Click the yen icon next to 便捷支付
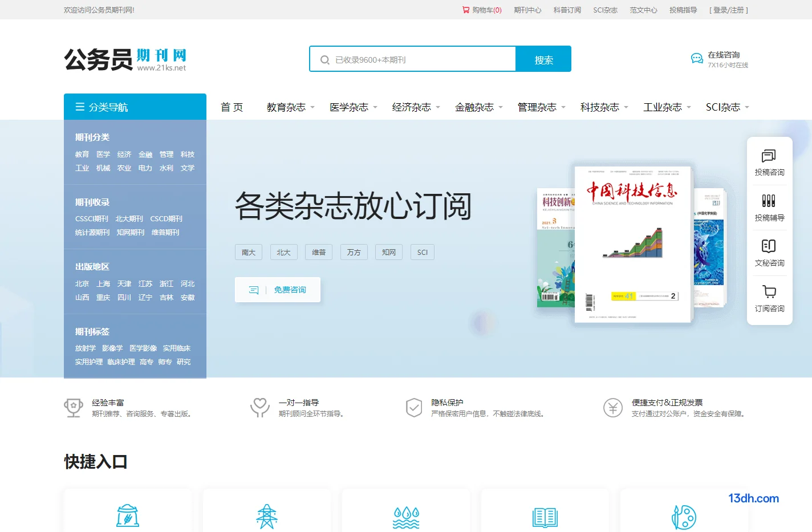The width and height of the screenshot is (812, 532). pos(613,408)
